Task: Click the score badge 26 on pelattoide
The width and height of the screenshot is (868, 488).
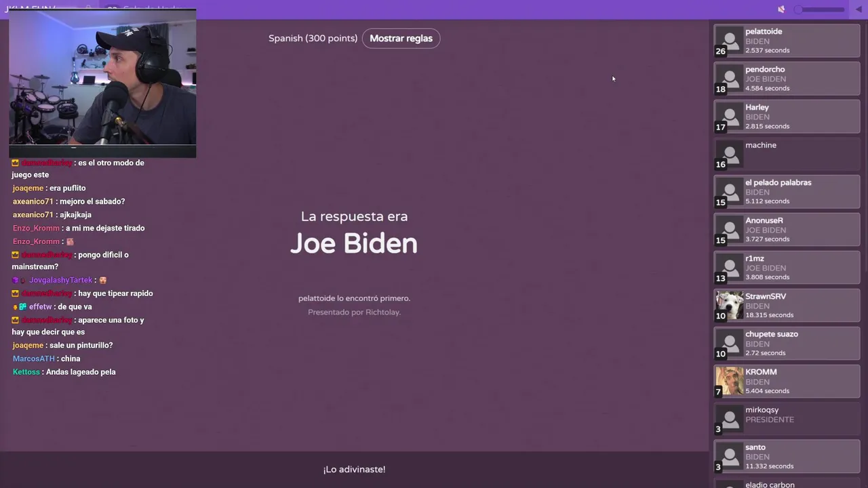Action: (x=720, y=52)
